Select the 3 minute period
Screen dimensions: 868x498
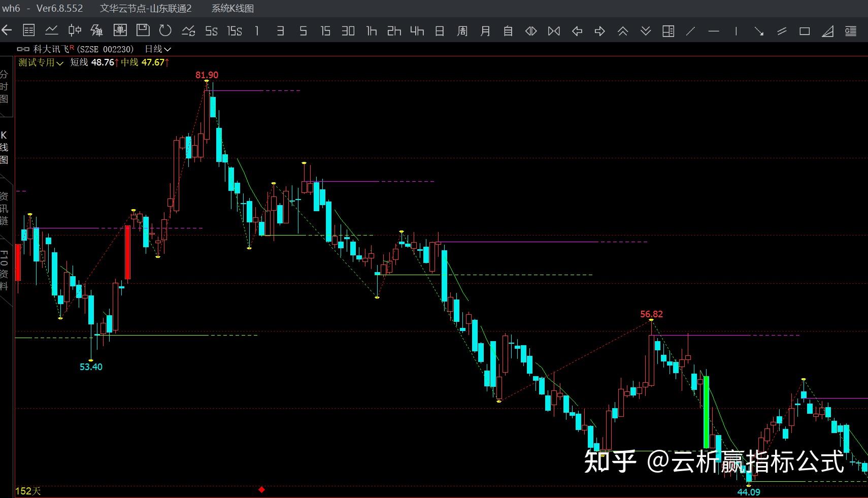pos(280,31)
